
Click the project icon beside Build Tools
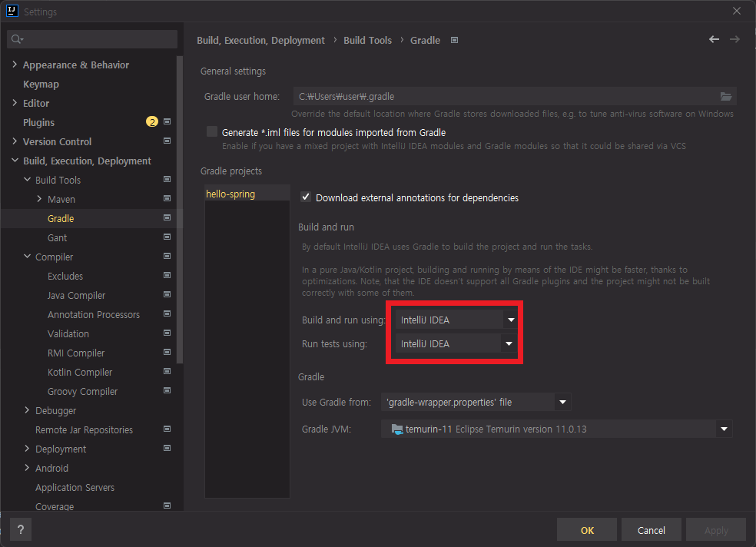click(167, 179)
